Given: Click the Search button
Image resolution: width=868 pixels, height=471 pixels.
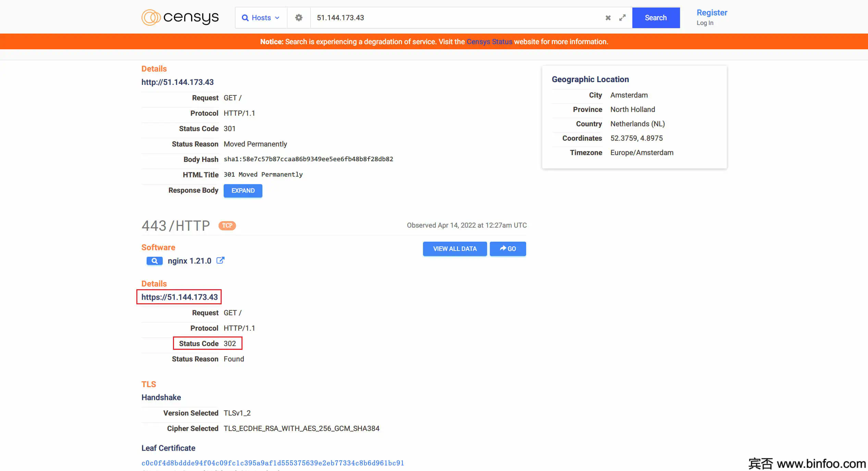Looking at the screenshot, I should (656, 17).
